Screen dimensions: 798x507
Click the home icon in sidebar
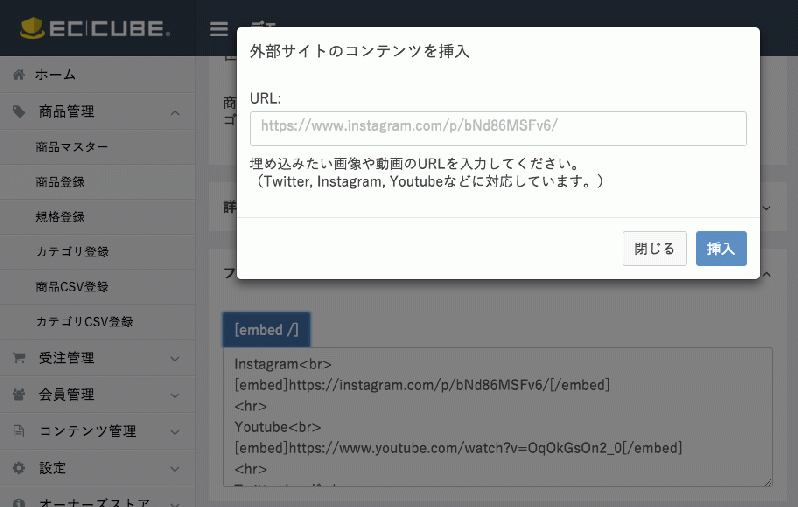(19, 75)
